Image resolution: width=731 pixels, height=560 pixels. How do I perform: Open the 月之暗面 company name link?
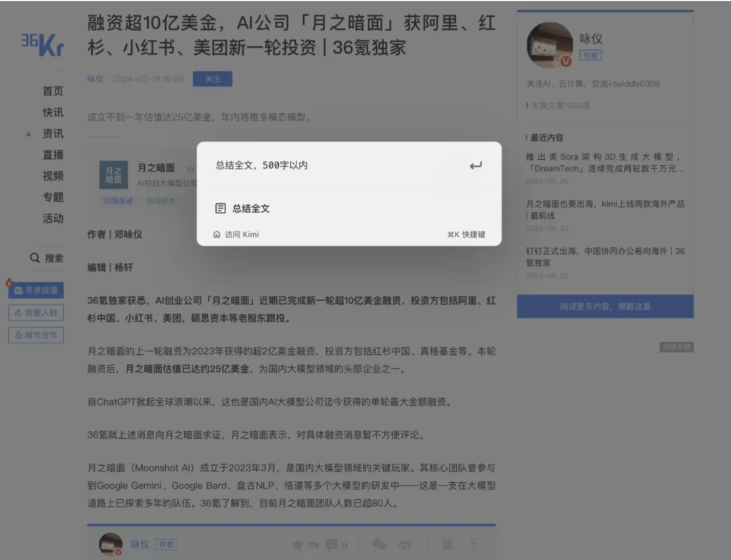156,168
